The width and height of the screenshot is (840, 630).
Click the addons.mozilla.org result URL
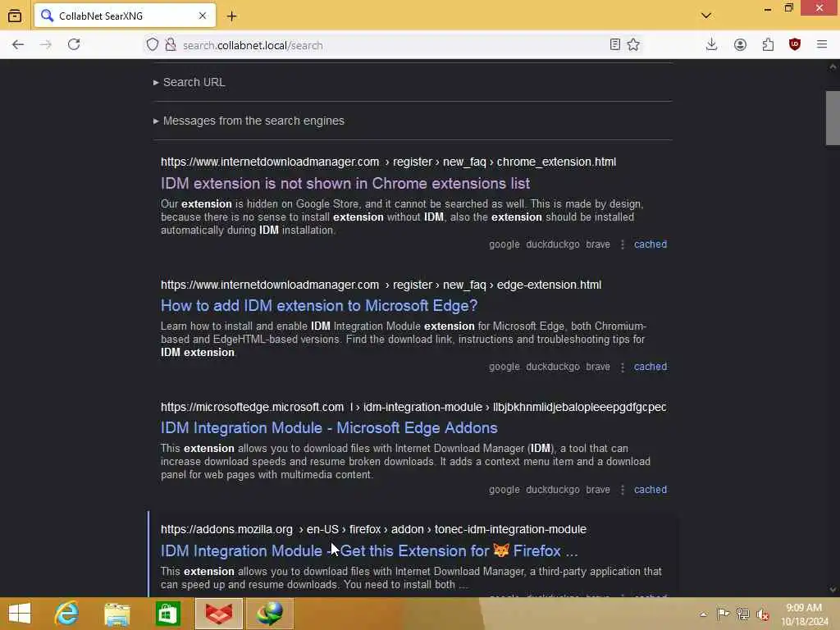[x=373, y=529]
